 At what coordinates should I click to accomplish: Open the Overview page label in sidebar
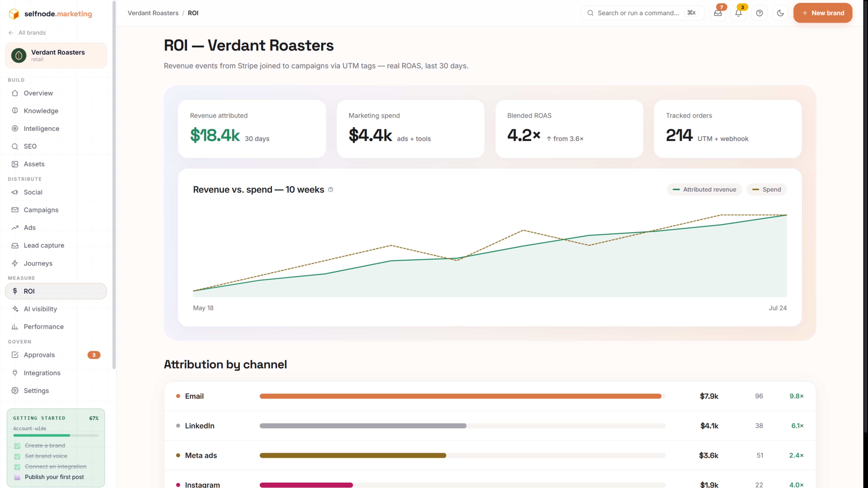38,93
